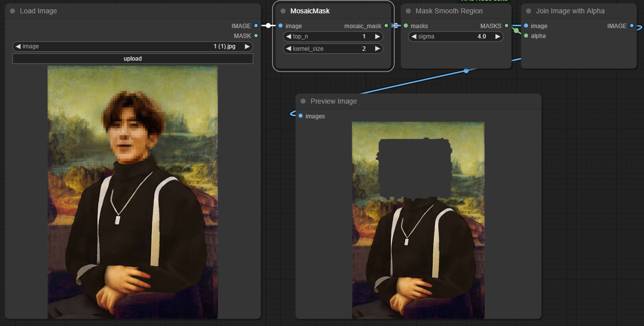Click the masks input socket on Mask Smooth Region
The height and width of the screenshot is (326, 644).
406,26
